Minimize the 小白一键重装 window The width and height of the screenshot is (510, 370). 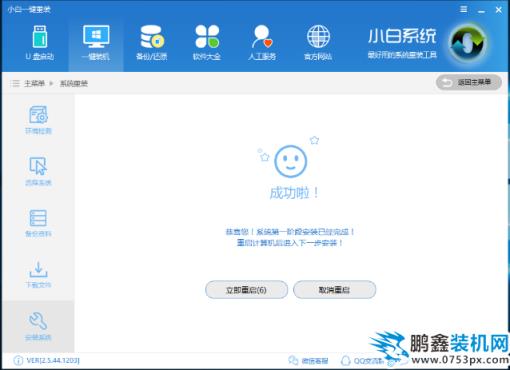(481, 10)
